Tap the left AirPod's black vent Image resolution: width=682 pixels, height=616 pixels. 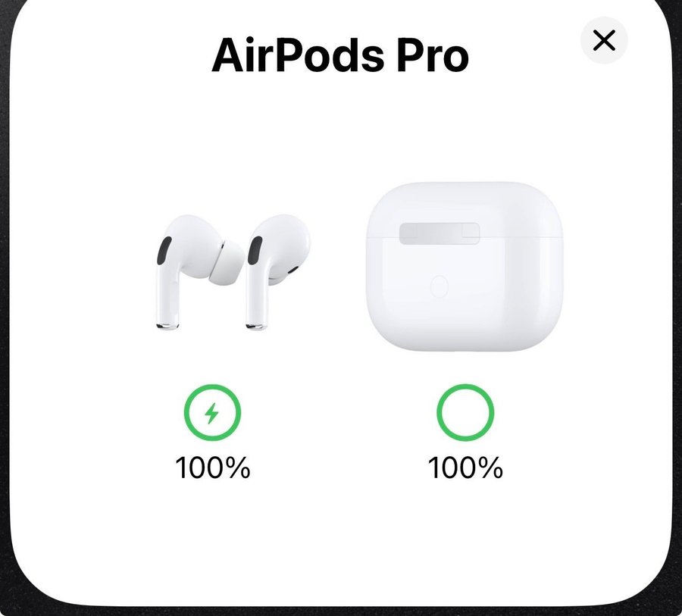164,251
